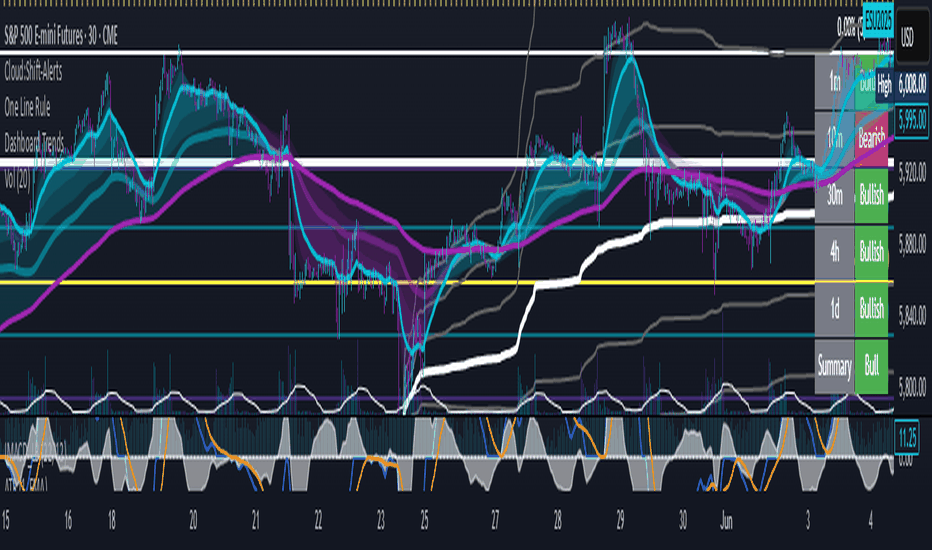Click the 5,840.00 price axis label
The height and width of the screenshot is (550, 932).
tap(912, 316)
